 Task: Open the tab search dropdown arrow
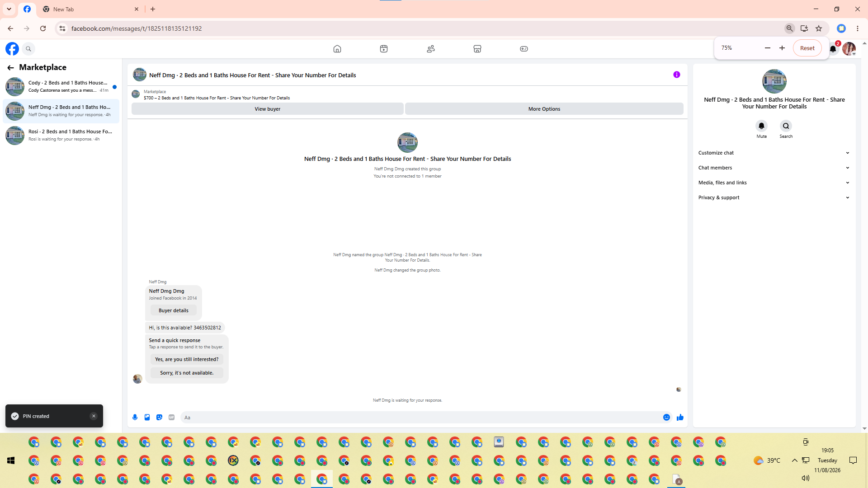point(9,9)
